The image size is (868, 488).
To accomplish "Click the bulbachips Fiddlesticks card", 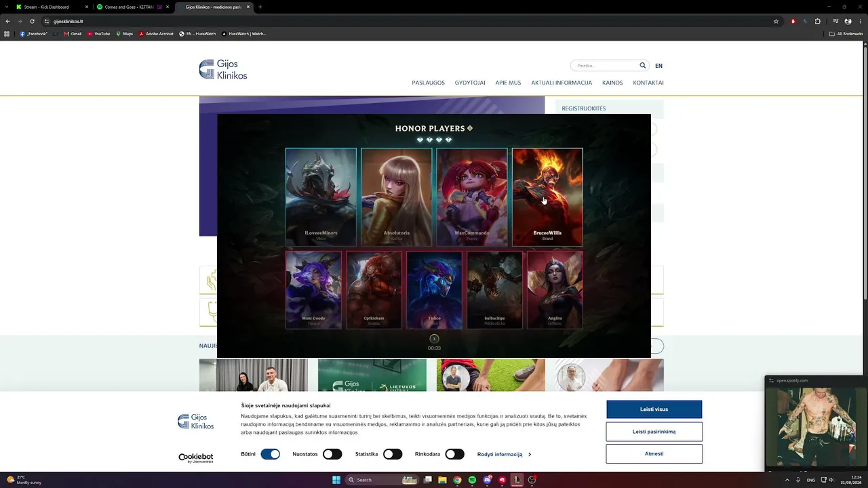I will pyautogui.click(x=494, y=290).
